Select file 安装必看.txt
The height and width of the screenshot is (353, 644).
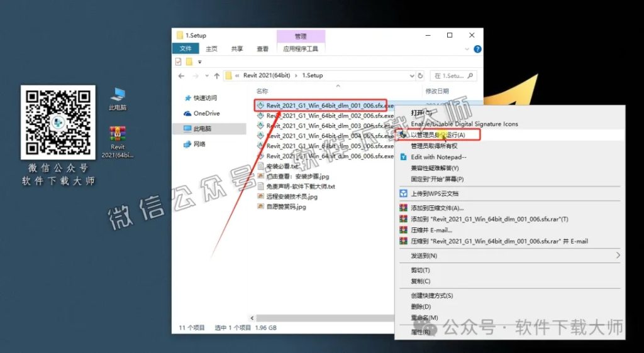coord(278,166)
